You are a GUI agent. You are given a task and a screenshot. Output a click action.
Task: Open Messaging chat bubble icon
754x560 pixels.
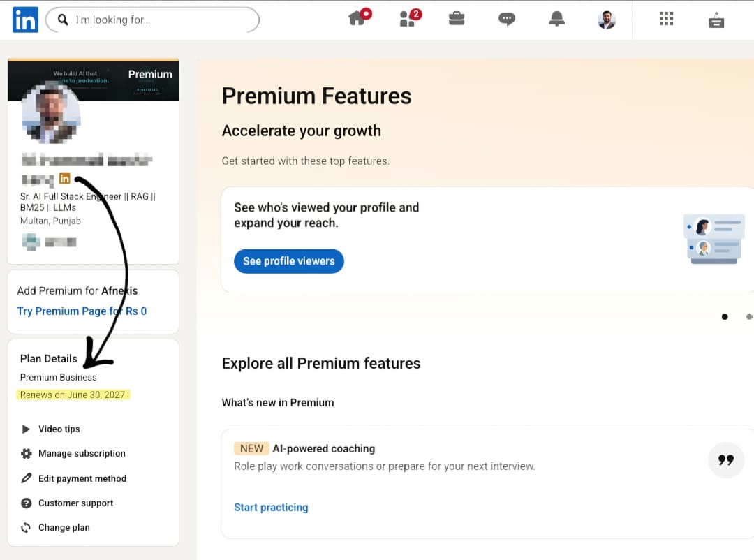506,19
